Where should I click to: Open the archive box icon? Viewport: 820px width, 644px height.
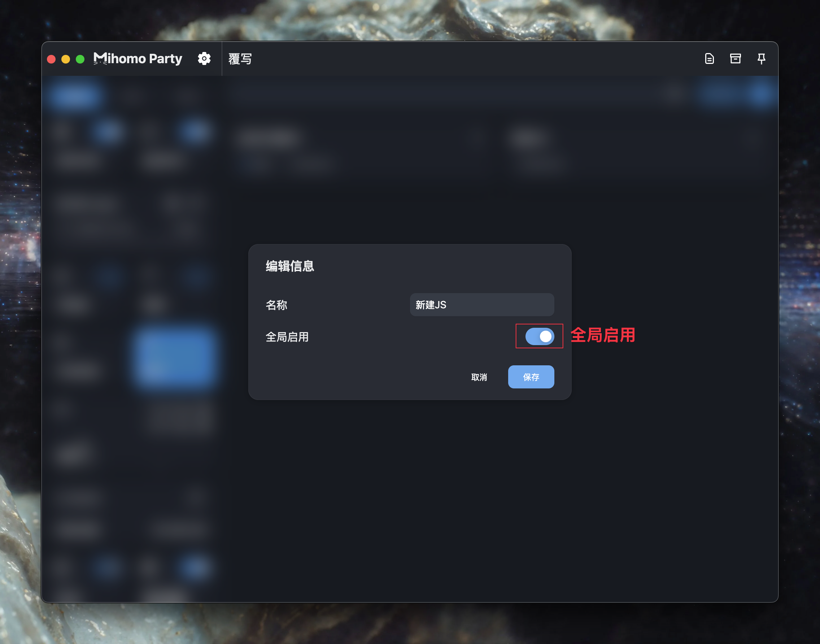pos(735,59)
